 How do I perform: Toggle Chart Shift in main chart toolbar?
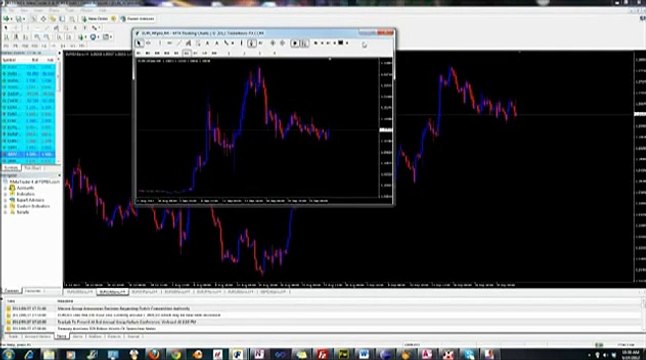(x=68, y=37)
